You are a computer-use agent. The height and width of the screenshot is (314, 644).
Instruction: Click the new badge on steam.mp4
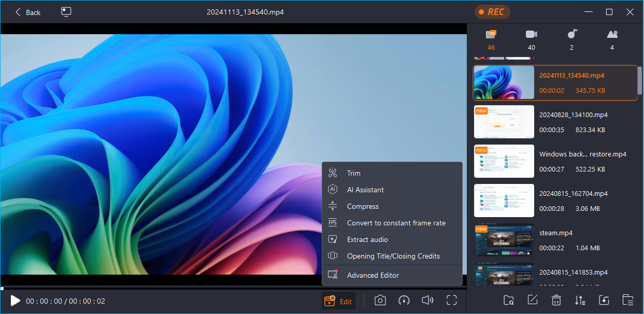click(481, 229)
